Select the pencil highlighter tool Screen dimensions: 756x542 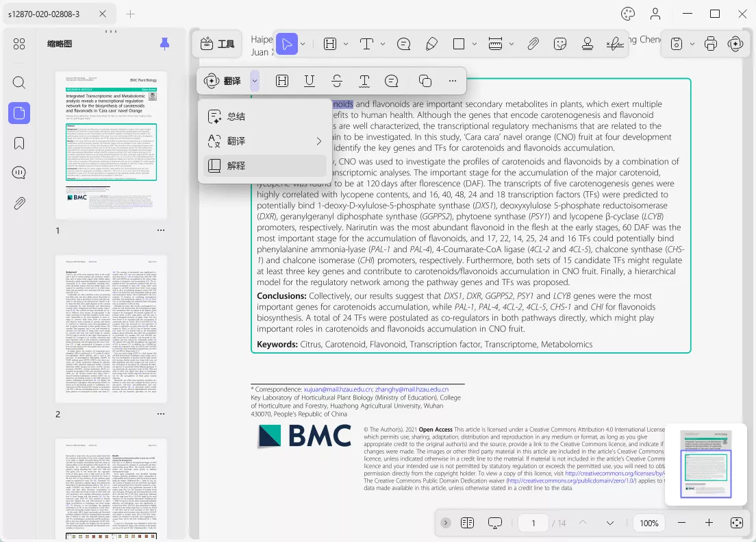431,44
